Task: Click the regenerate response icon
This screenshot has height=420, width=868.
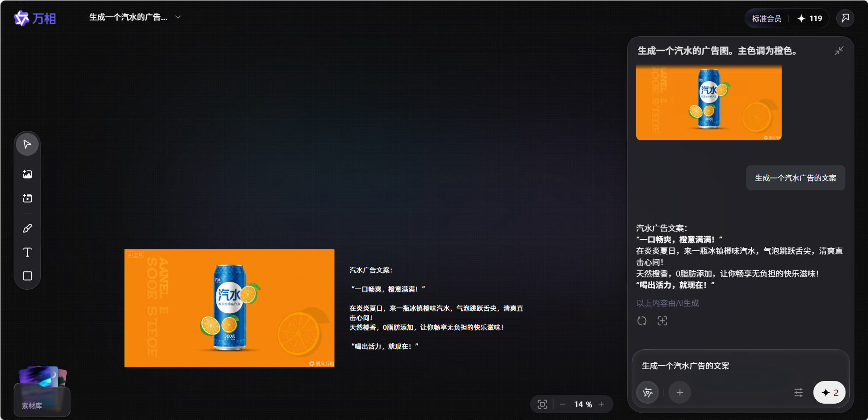Action: [x=642, y=321]
